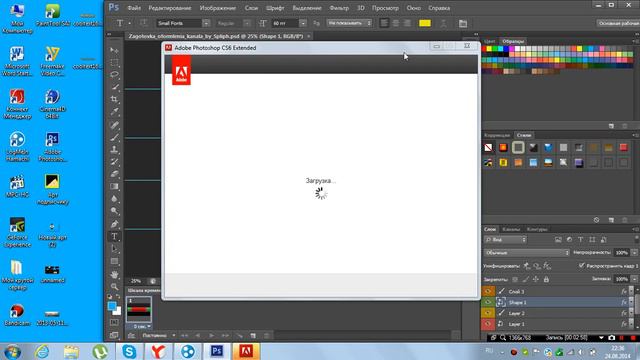Viewport: 640px width, 360px height.
Task: Toggle the layer filter on/off switch
Action: coord(637,239)
